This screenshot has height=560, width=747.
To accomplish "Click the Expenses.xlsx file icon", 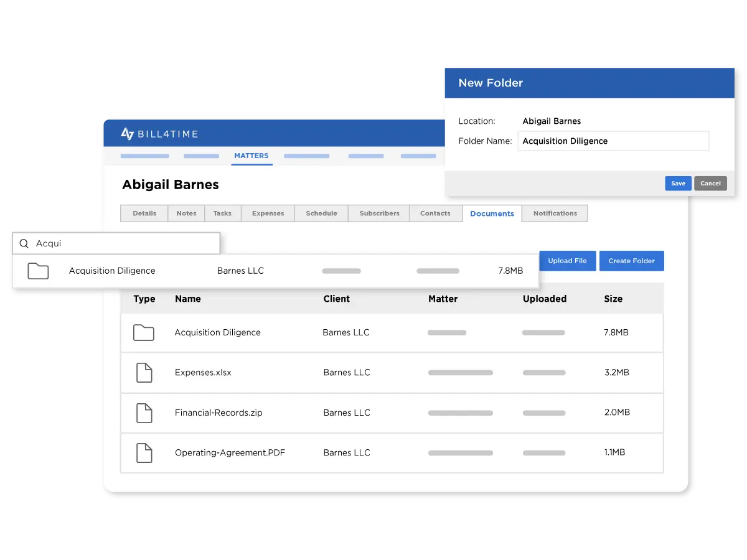I will [x=144, y=373].
